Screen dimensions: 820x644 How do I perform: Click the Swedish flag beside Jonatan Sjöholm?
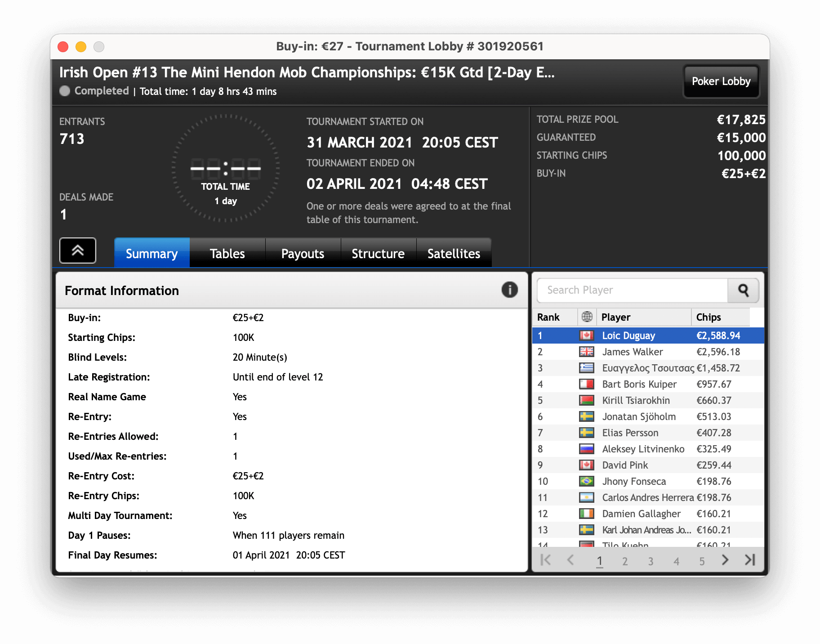pyautogui.click(x=586, y=416)
